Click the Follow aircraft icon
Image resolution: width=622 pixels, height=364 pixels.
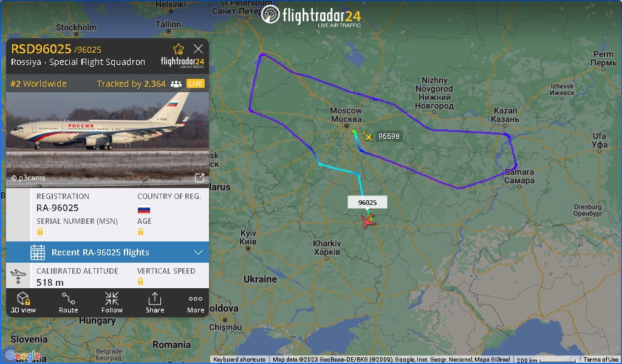pyautogui.click(x=112, y=303)
